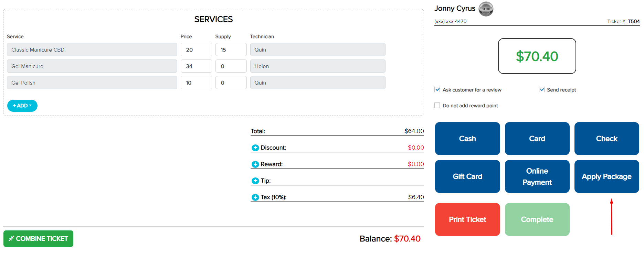Uncheck the Send receipt checkbox
Image resolution: width=644 pixels, height=260 pixels.
(x=541, y=90)
